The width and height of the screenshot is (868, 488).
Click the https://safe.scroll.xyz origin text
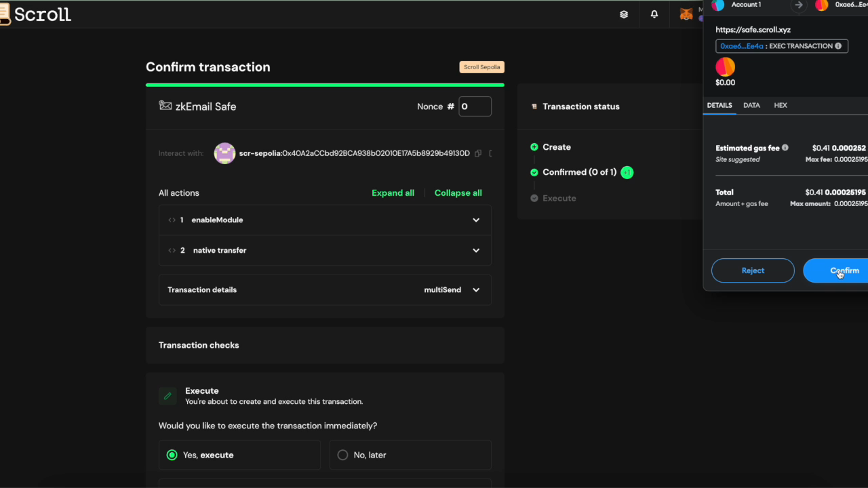753,30
